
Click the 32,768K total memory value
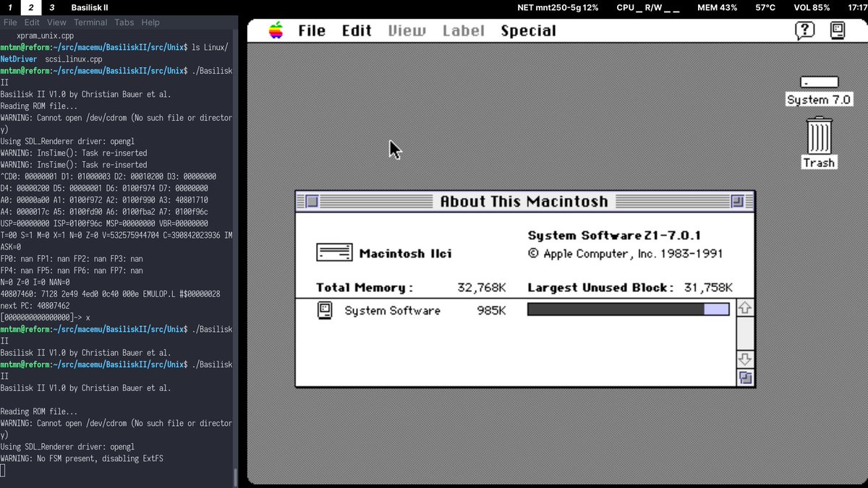click(x=482, y=288)
